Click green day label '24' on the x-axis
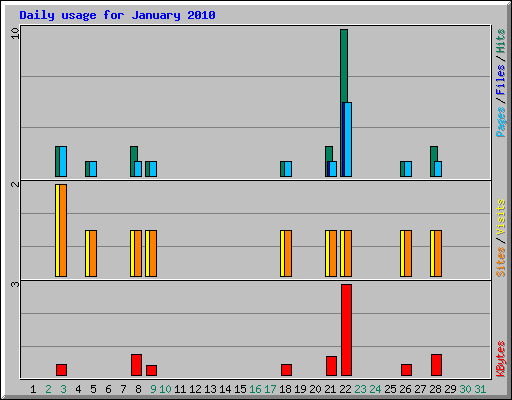Viewport: 512px width, 400px height. pos(375,389)
